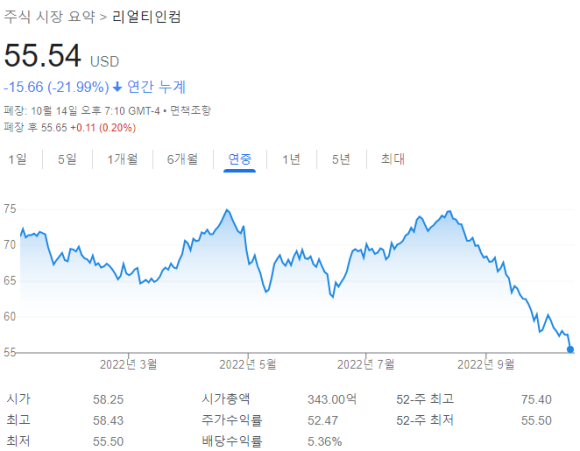Select the 1년 time range tab
The width and height of the screenshot is (580, 451).
point(291,159)
